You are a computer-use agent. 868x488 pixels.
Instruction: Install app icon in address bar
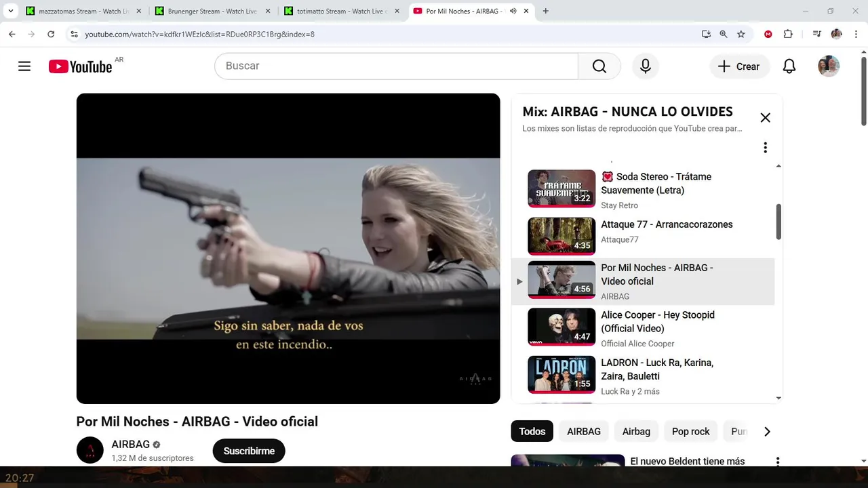point(706,34)
